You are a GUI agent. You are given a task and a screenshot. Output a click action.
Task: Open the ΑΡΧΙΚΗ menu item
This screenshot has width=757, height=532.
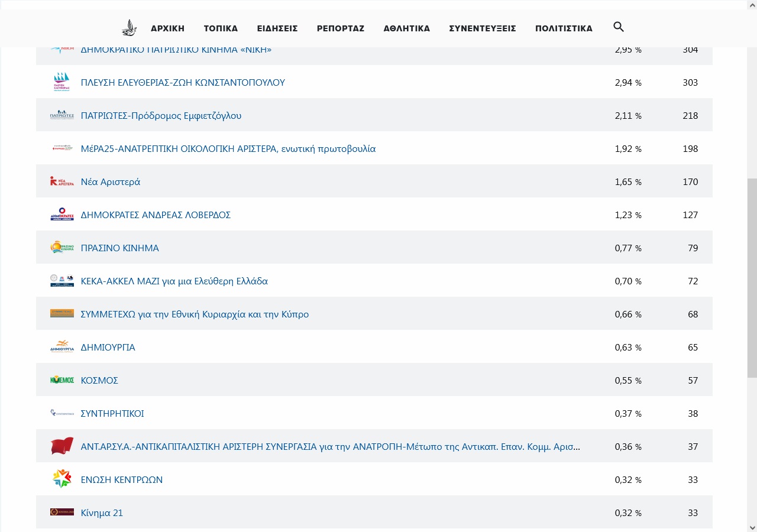167,28
